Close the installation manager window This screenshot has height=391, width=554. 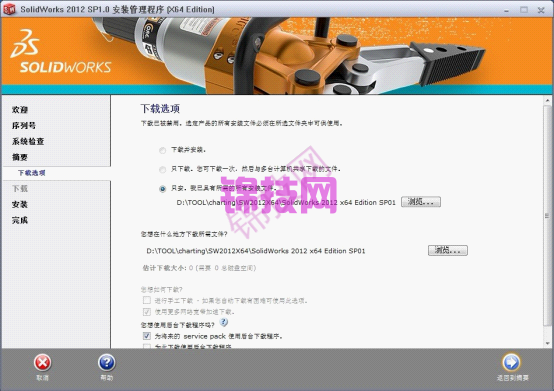tap(541, 10)
